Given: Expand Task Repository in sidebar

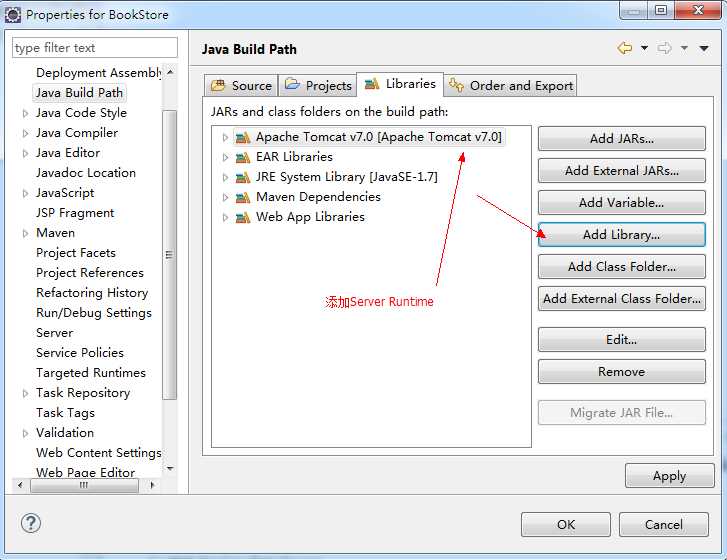Looking at the screenshot, I should click(x=26, y=393).
